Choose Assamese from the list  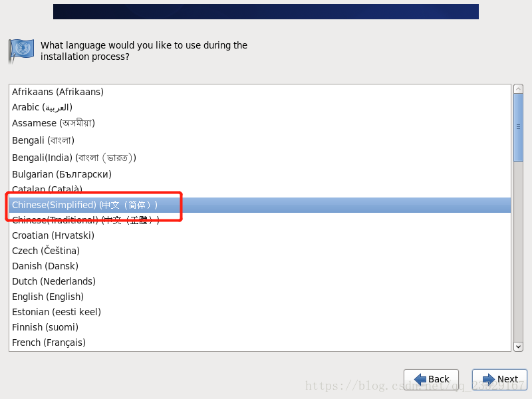click(x=260, y=123)
